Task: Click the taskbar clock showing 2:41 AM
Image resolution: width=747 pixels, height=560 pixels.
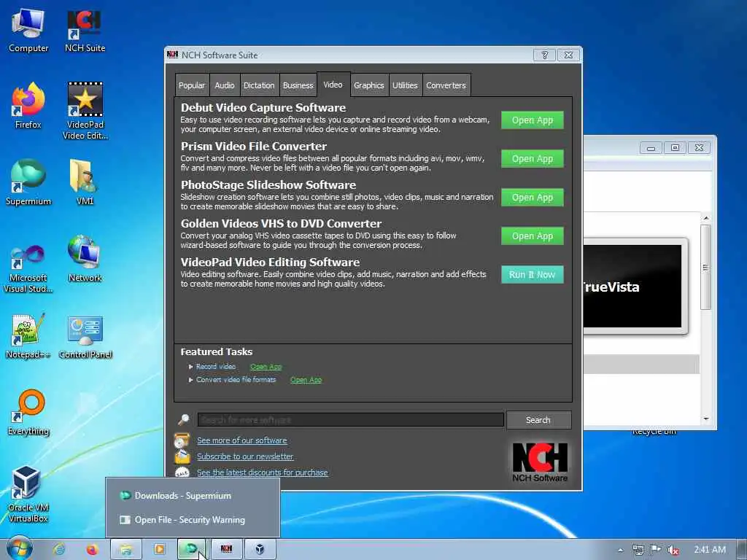Action: coord(709,550)
